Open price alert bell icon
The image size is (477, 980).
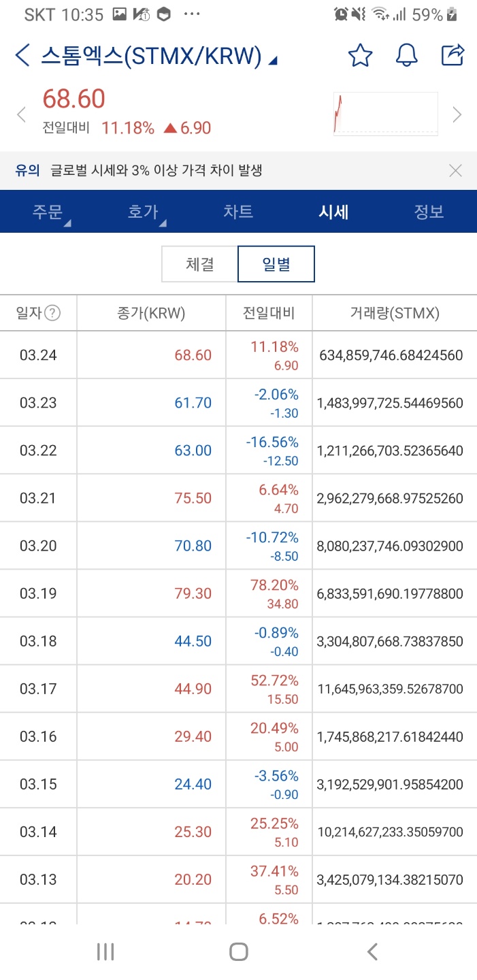pos(406,56)
